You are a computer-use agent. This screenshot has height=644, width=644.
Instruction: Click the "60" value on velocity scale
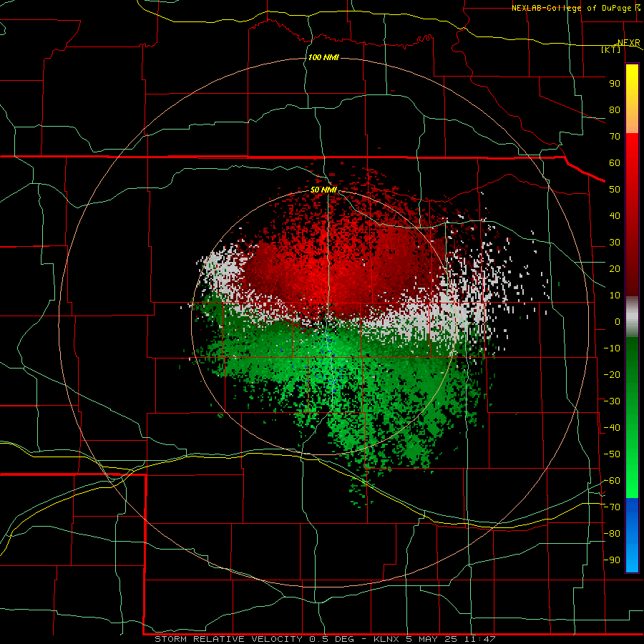tap(615, 162)
